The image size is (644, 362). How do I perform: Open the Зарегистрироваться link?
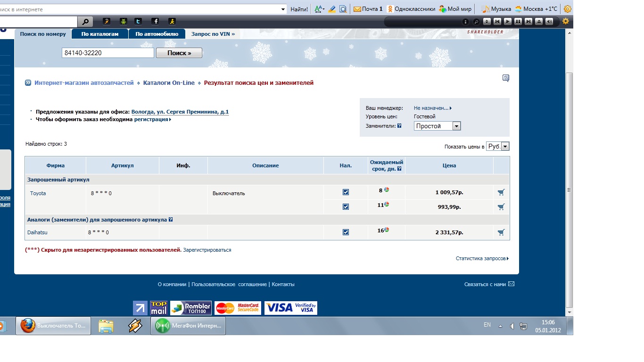point(207,250)
